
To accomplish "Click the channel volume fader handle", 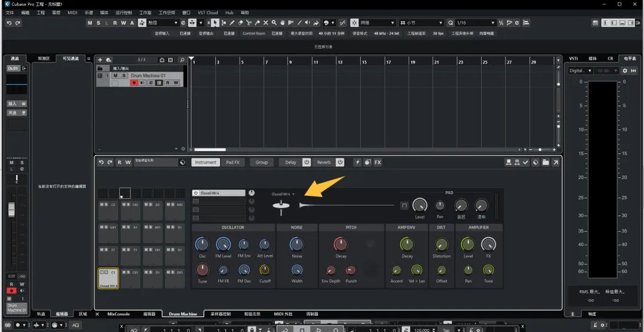I will 11,210.
